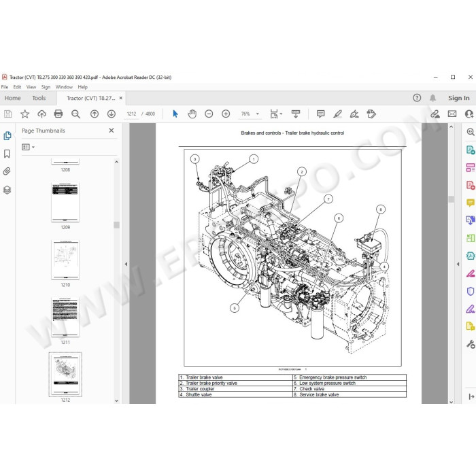The height and width of the screenshot is (476, 476).
Task: Choose the Selection arrow tool
Action: click(175, 114)
